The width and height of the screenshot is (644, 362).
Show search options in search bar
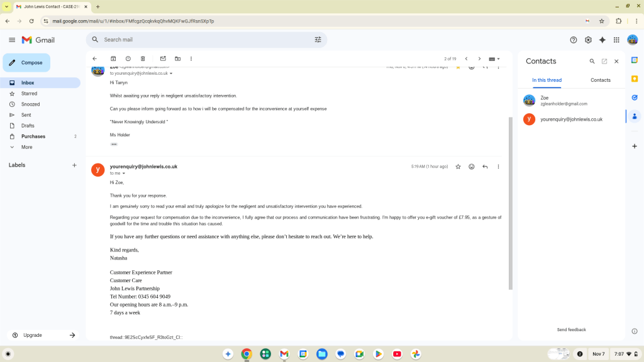(x=318, y=40)
